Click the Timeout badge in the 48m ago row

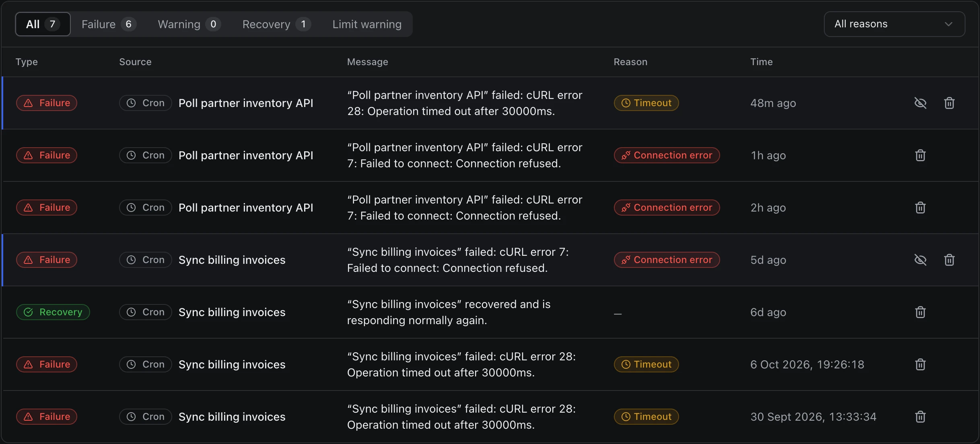click(646, 103)
